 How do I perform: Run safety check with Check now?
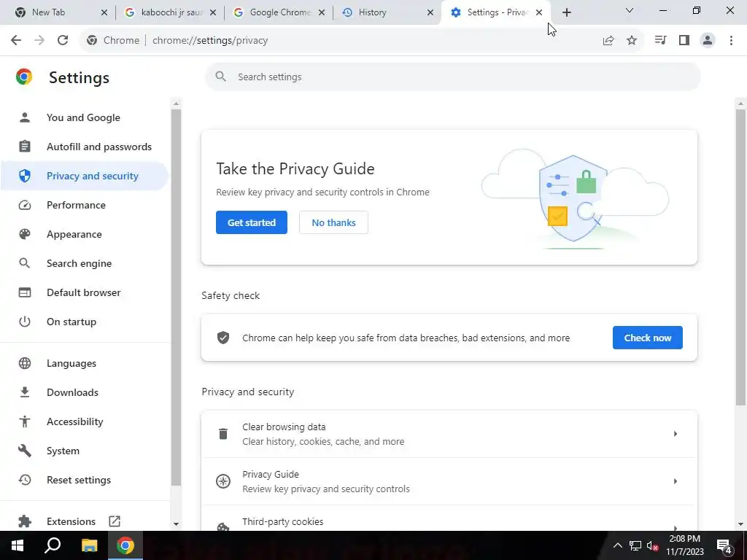tap(648, 338)
